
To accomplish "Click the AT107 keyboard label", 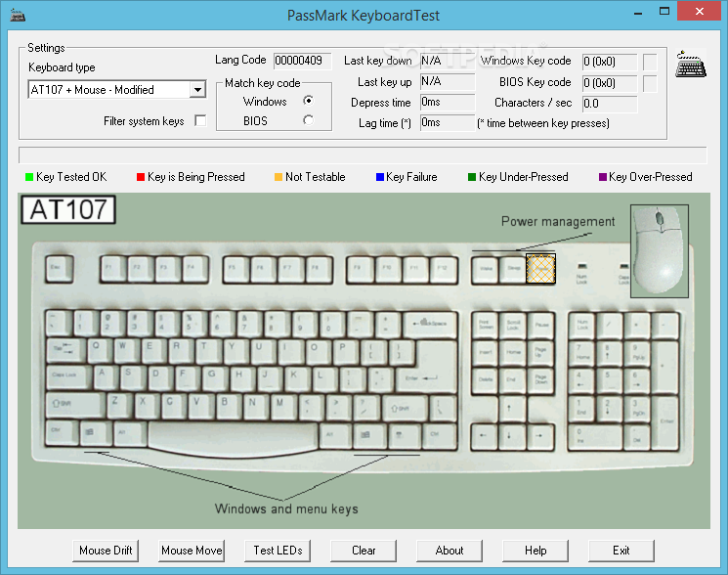I will pyautogui.click(x=68, y=210).
